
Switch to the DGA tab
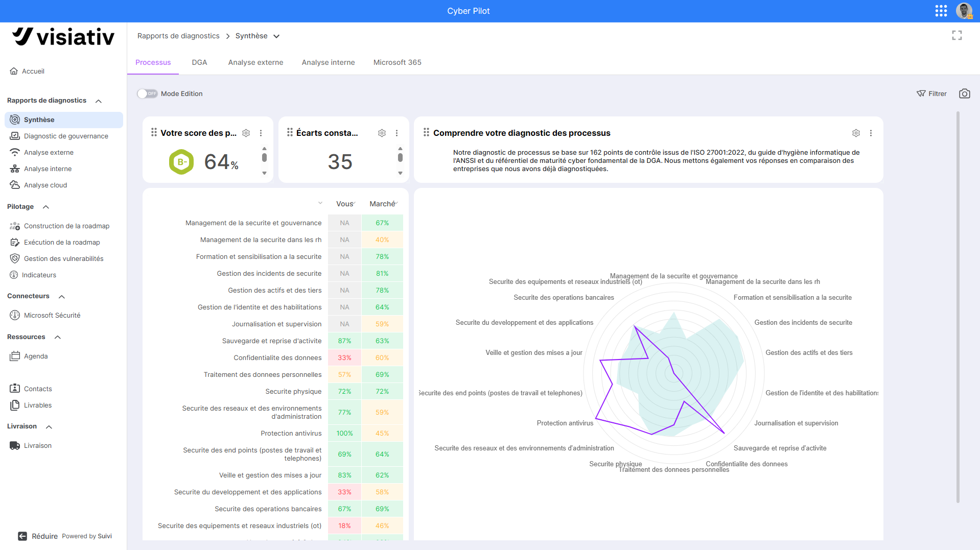[199, 62]
